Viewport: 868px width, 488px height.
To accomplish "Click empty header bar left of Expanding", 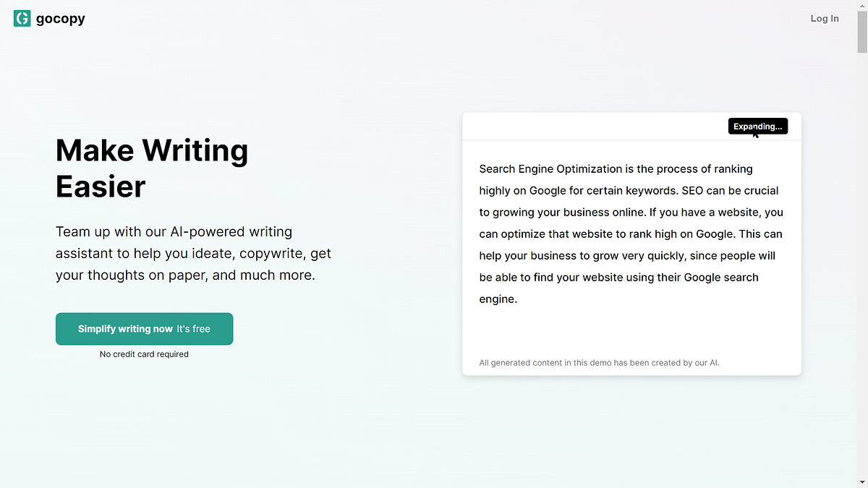I will coord(593,127).
